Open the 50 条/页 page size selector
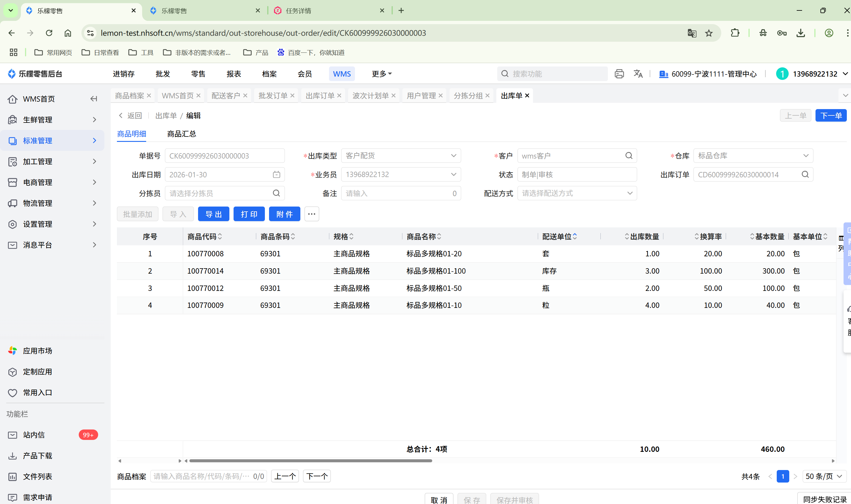The width and height of the screenshot is (851, 504). click(x=824, y=476)
